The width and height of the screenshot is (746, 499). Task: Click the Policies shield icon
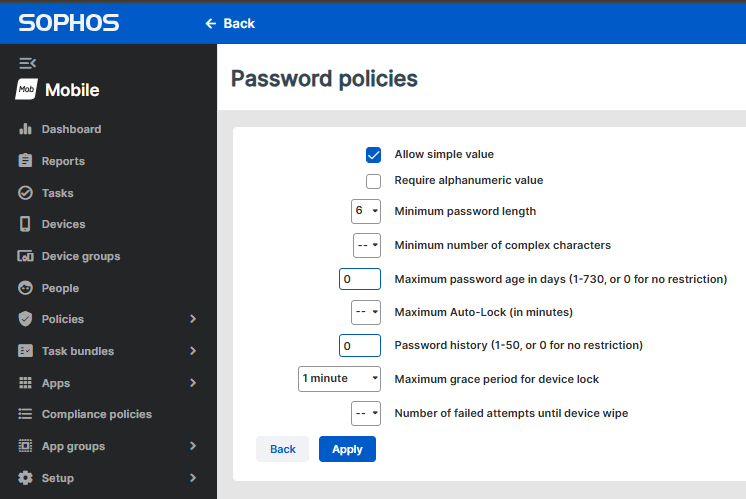coord(25,319)
